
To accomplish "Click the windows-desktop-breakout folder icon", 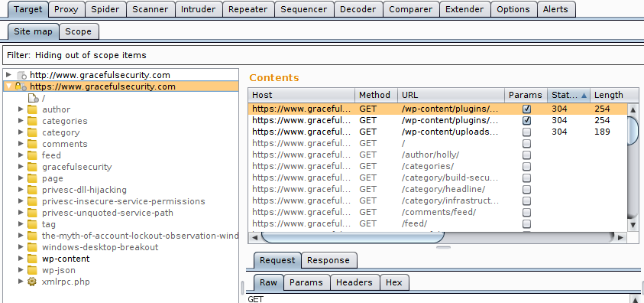I will pos(32,247).
